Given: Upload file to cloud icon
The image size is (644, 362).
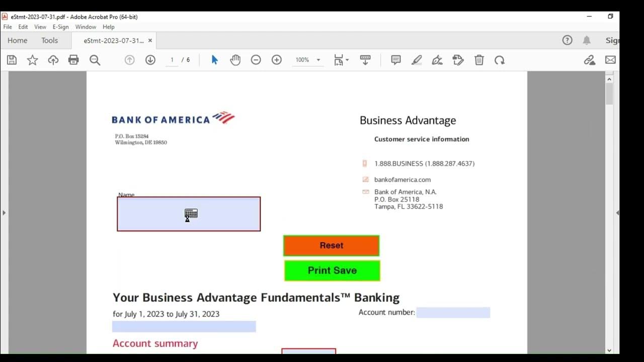Looking at the screenshot, I should pos(53,60).
